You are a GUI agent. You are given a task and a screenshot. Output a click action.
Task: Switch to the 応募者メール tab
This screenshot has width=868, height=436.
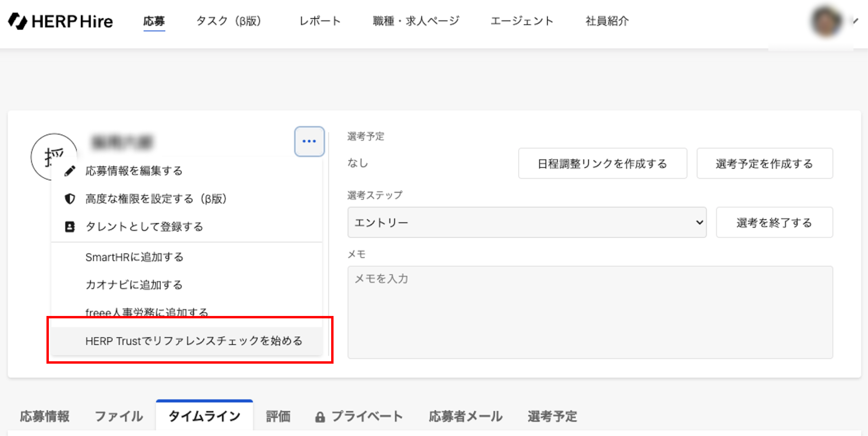pyautogui.click(x=465, y=417)
